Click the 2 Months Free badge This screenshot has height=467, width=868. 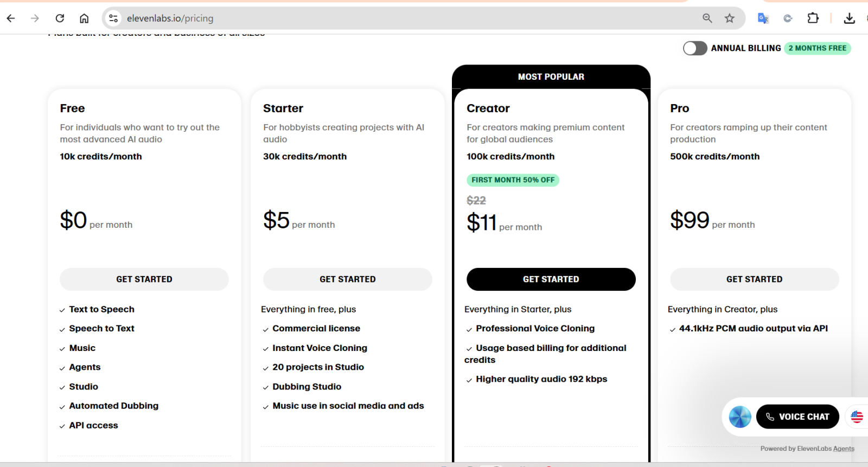(817, 48)
